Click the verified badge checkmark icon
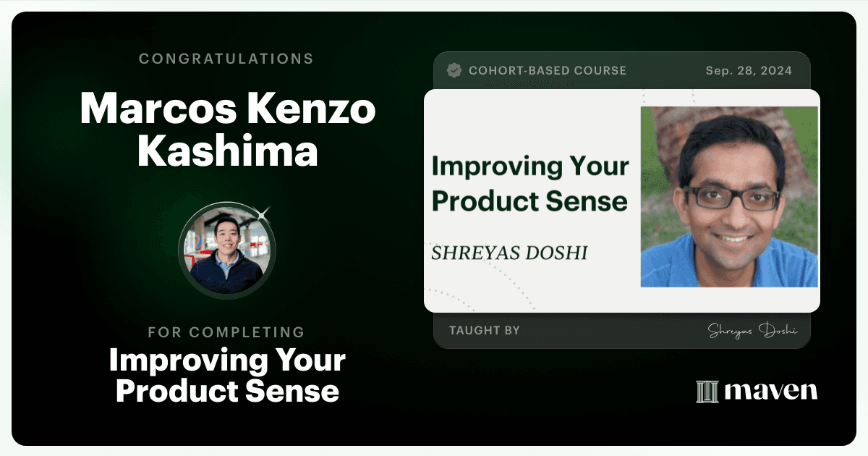 (454, 70)
